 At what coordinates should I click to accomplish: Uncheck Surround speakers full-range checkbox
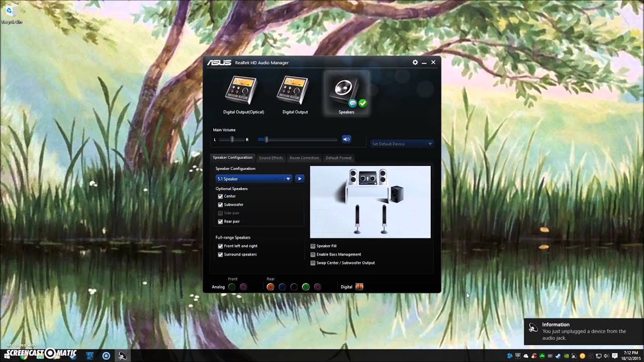(220, 254)
